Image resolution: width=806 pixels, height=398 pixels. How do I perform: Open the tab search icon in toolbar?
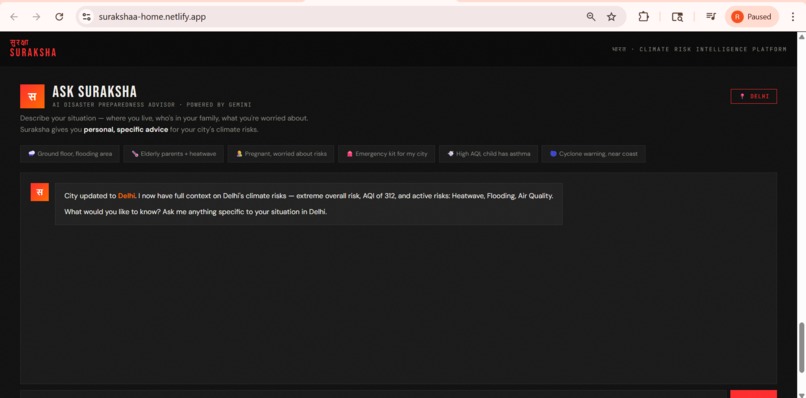(x=677, y=16)
